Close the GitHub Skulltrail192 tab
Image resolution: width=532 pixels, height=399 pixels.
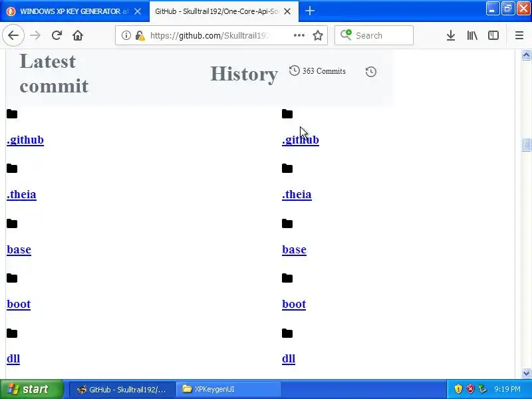(x=287, y=11)
